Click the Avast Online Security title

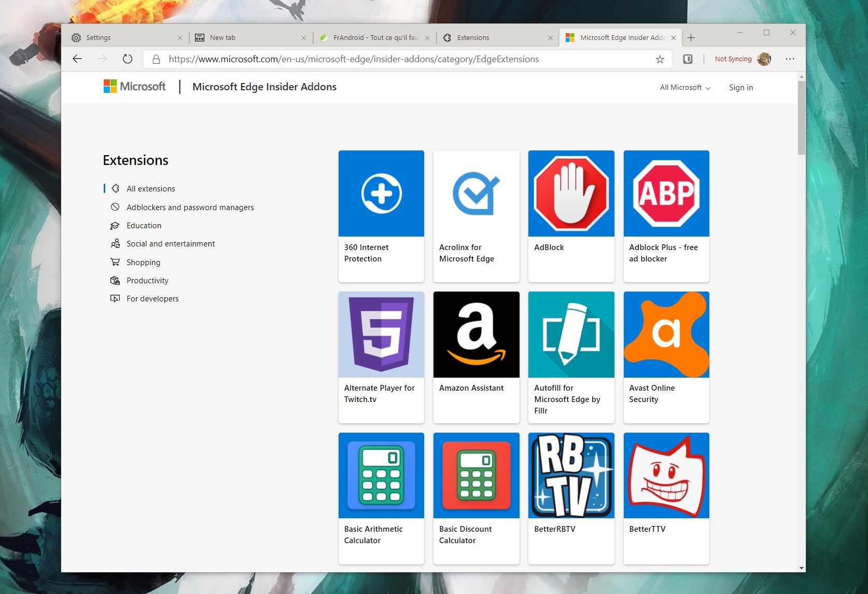pyautogui.click(x=652, y=394)
